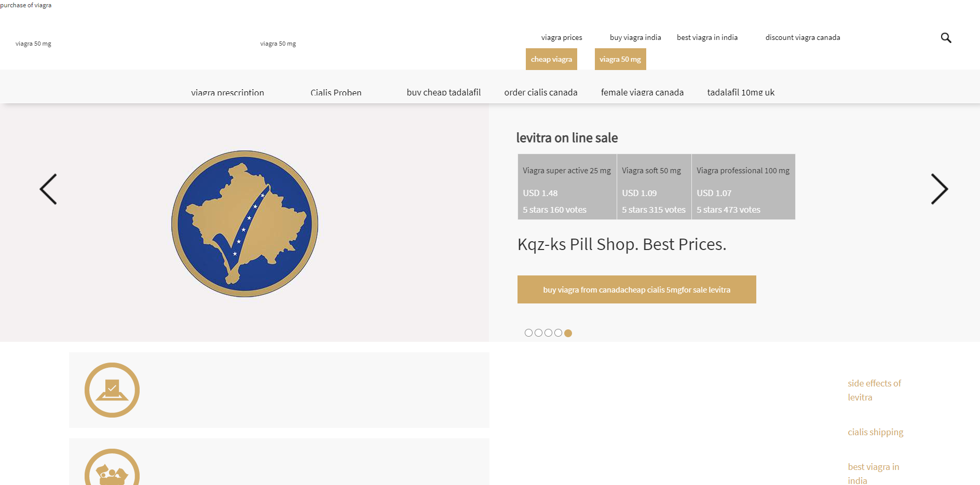Select 'Viagra super active 25 mg' cell
980x485 pixels.
click(x=567, y=170)
